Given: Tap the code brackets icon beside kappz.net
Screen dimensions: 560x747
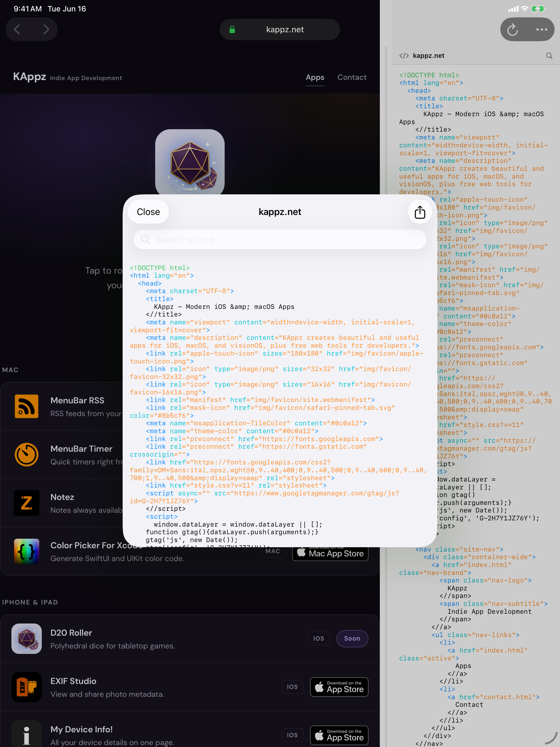Looking at the screenshot, I should tap(404, 56).
